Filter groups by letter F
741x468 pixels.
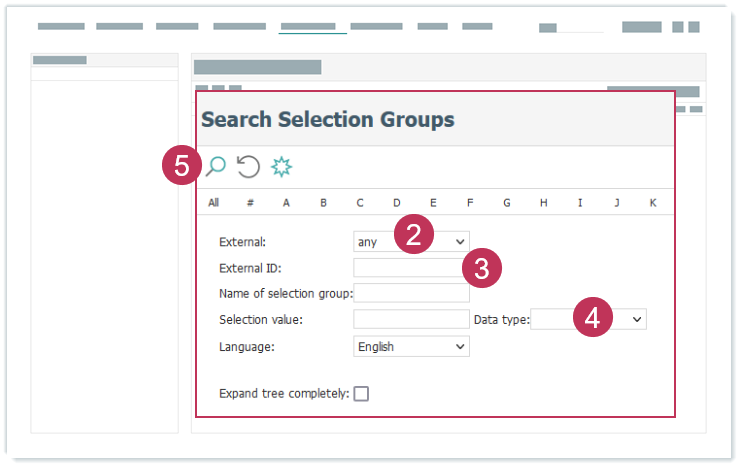470,203
